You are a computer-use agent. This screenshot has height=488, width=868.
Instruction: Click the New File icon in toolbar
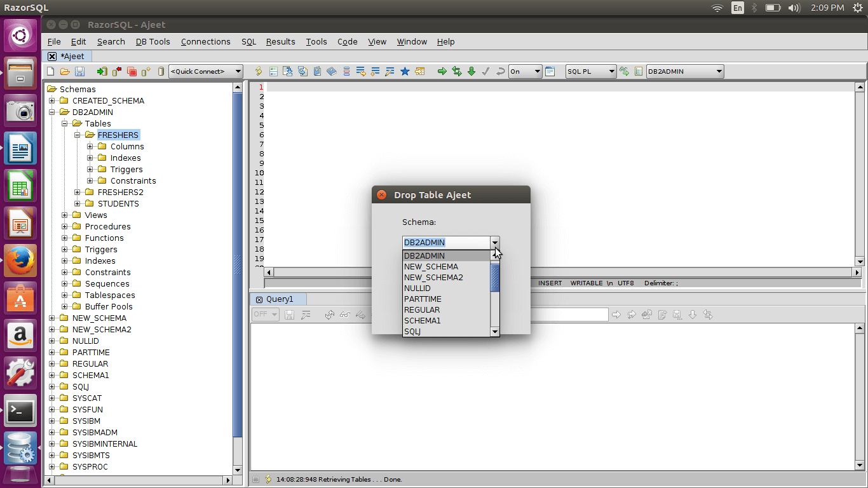pos(51,72)
